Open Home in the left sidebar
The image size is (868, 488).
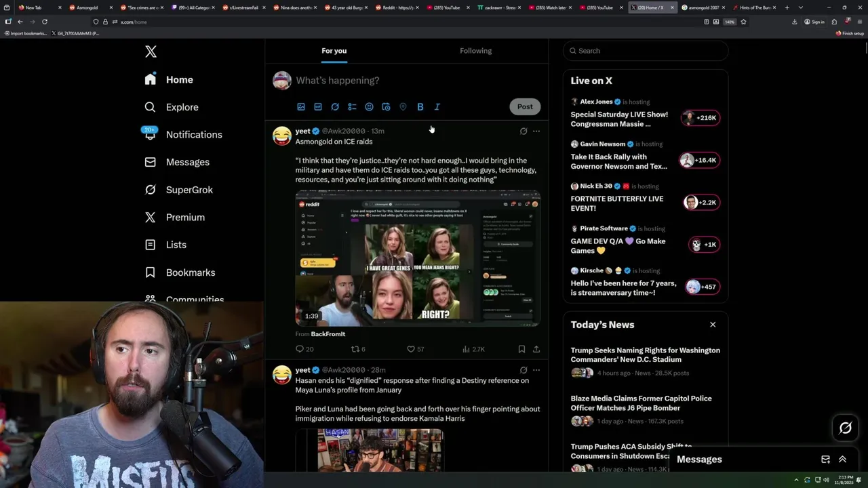click(x=170, y=79)
